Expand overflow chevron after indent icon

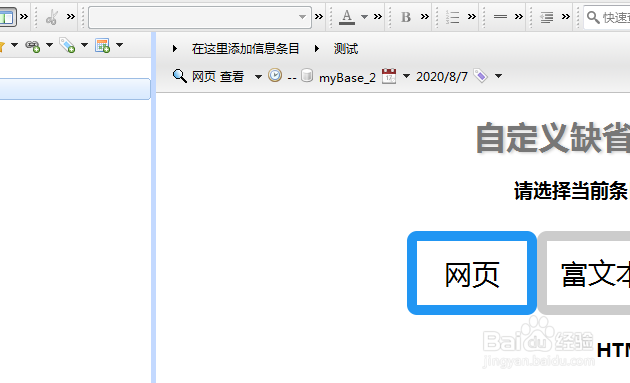[x=566, y=17]
